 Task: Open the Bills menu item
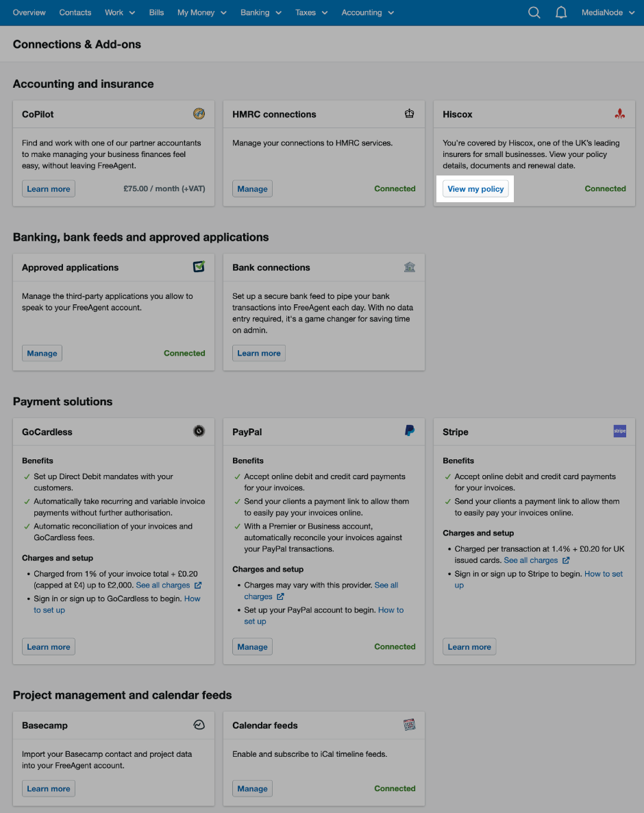click(157, 12)
